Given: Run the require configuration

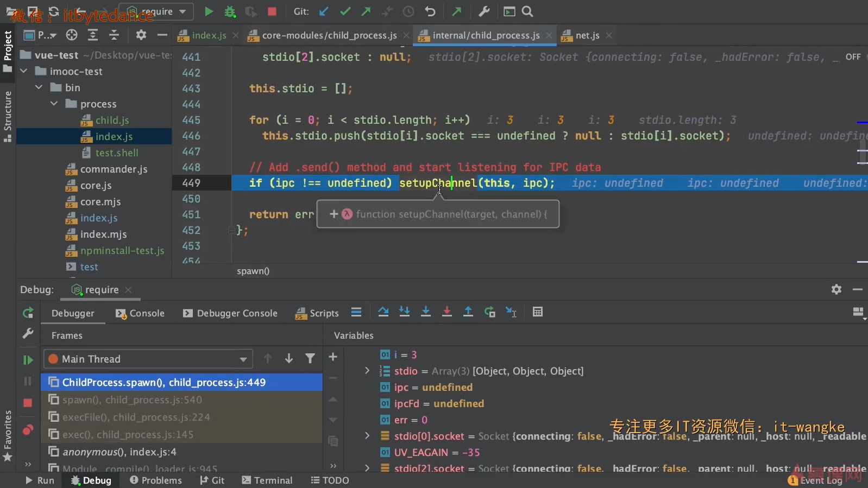Looking at the screenshot, I should pos(209,11).
